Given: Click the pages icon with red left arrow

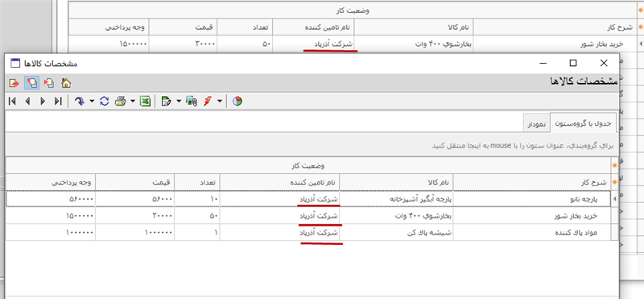Looking at the screenshot, I should click(49, 83).
